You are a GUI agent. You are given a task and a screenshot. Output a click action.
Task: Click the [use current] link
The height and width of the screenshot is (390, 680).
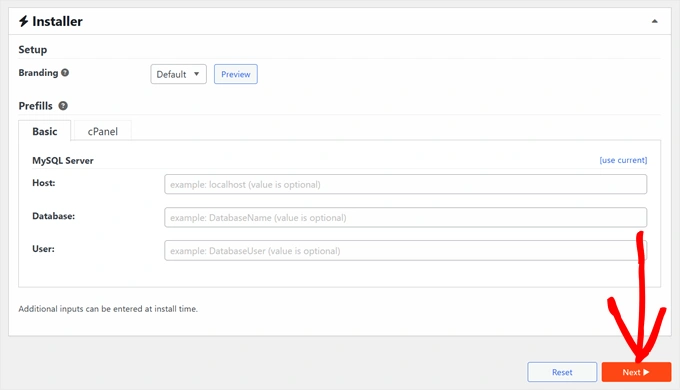623,160
